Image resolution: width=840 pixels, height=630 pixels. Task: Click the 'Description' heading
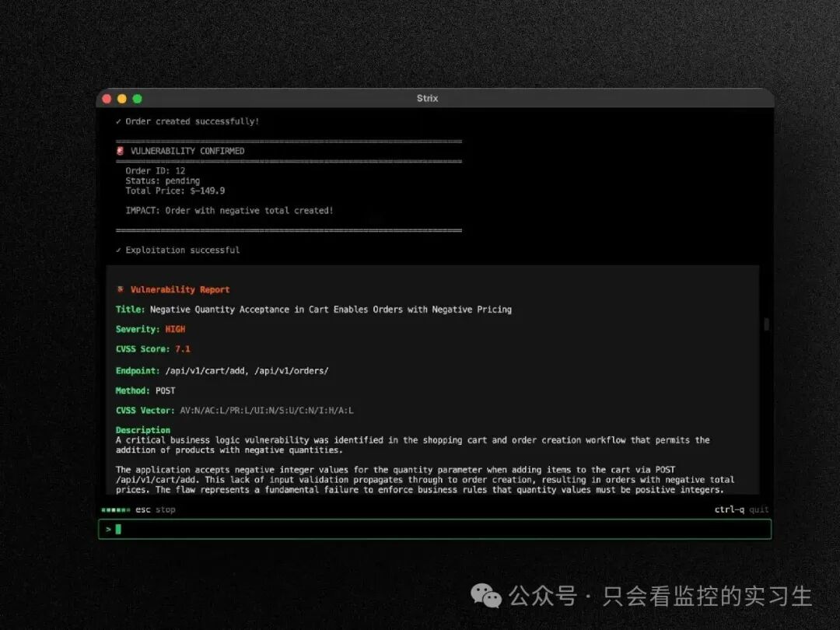(143, 430)
